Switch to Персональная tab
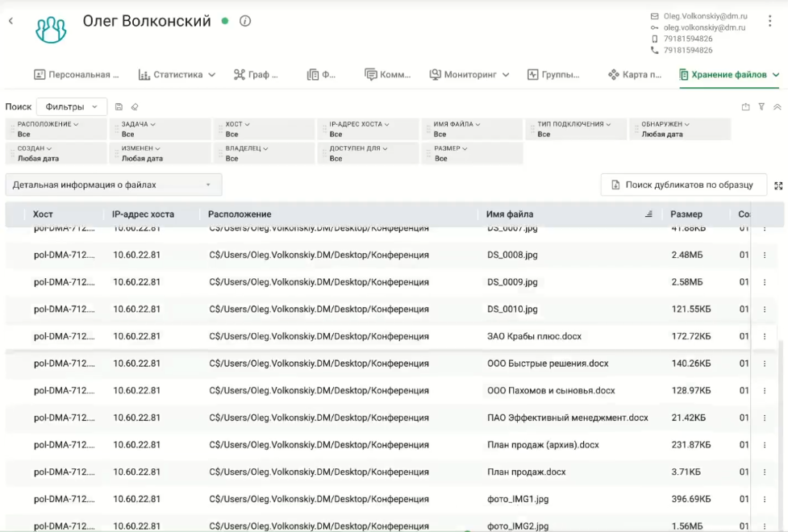This screenshot has height=532, width=788. [x=77, y=75]
